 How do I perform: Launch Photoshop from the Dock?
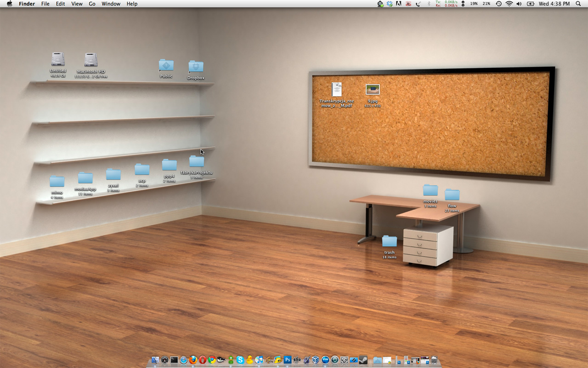(288, 360)
